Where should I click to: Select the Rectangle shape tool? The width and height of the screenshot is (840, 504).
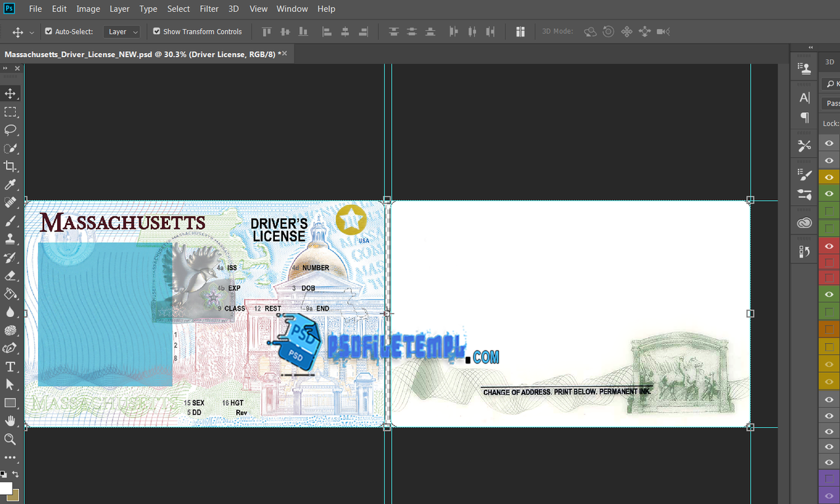(10, 403)
